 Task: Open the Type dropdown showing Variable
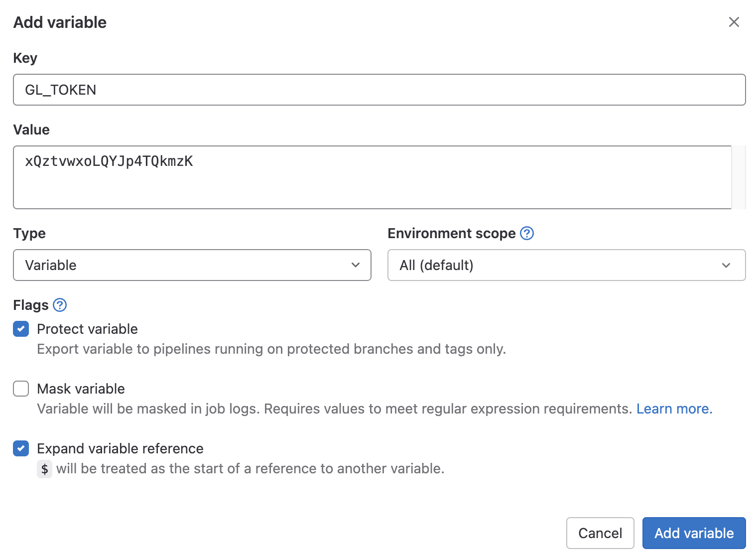(192, 265)
